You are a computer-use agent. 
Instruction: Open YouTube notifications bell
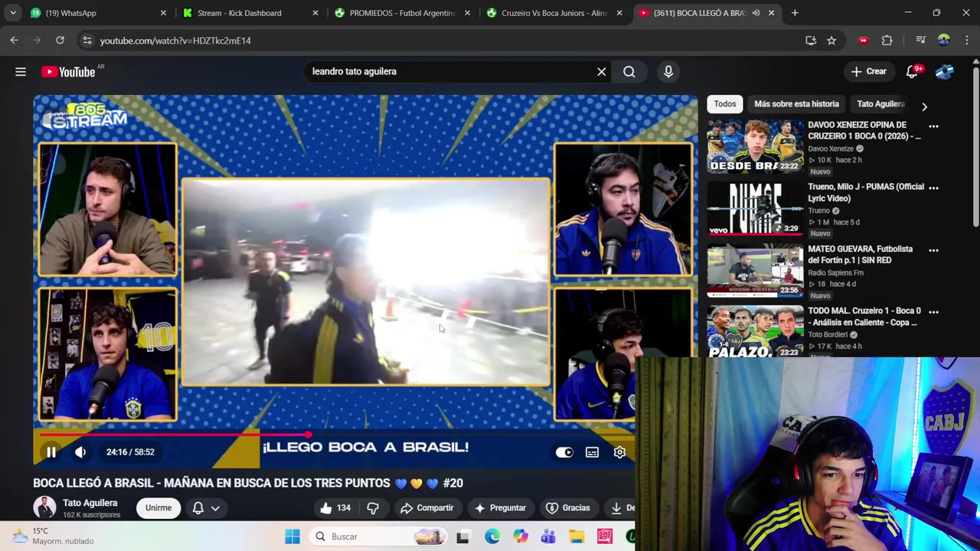(913, 71)
